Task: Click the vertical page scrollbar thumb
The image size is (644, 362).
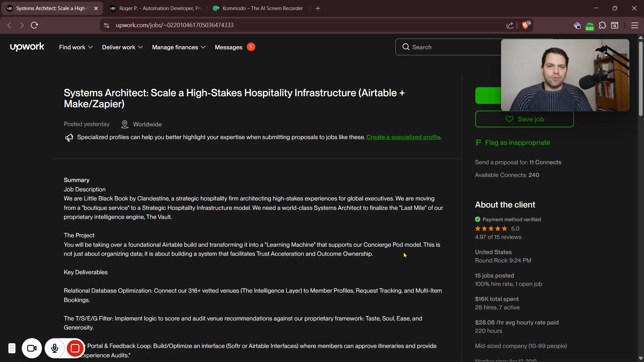Action: tap(641, 79)
